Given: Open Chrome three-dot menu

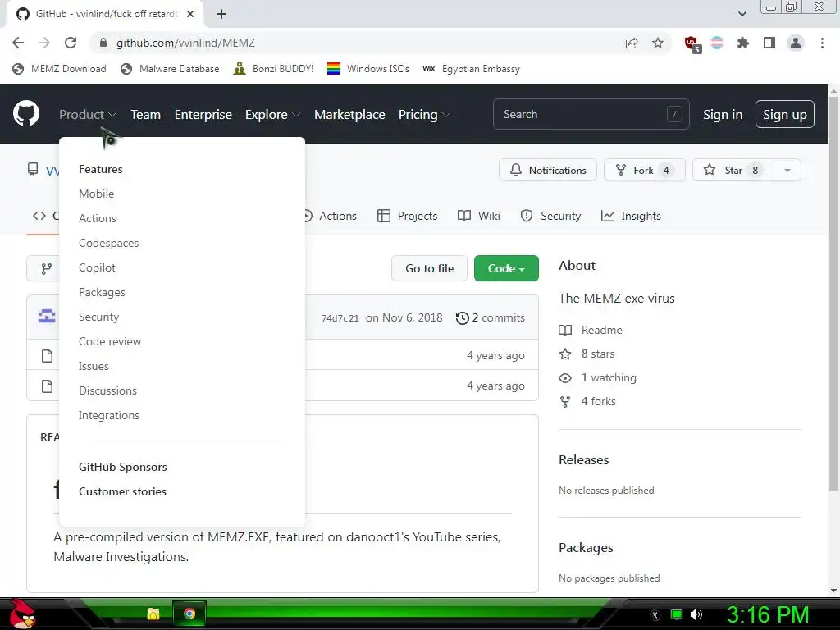Looking at the screenshot, I should (822, 43).
